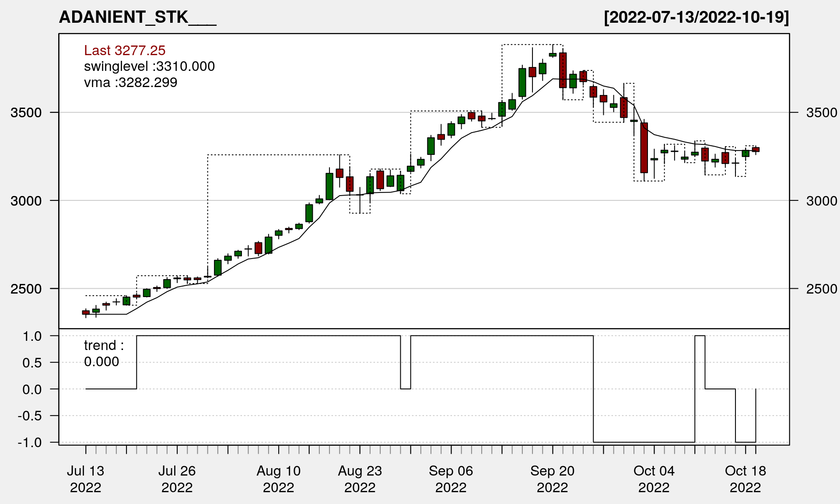Click the red Last 3277.25 label
Viewport: 840px width, 504px height.
tap(125, 50)
